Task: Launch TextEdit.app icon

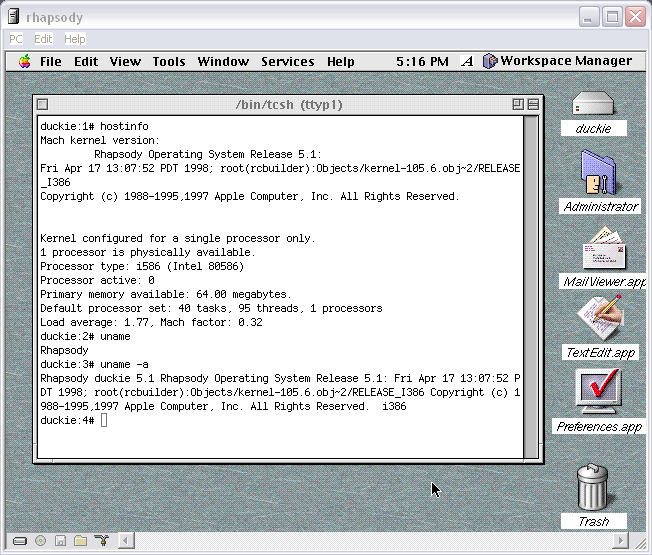Action: pyautogui.click(x=600, y=318)
